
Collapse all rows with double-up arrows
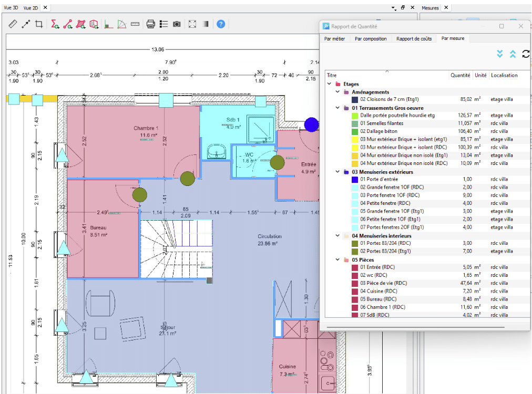(x=513, y=54)
